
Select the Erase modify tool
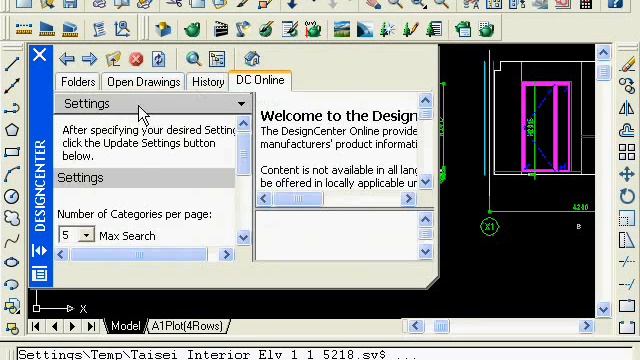pyautogui.click(x=627, y=64)
